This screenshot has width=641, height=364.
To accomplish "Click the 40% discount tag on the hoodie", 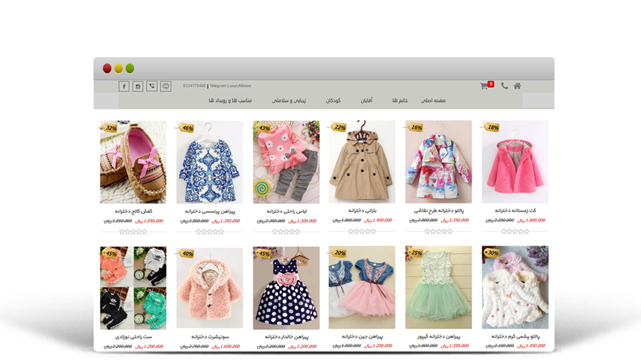I will click(x=186, y=253).
